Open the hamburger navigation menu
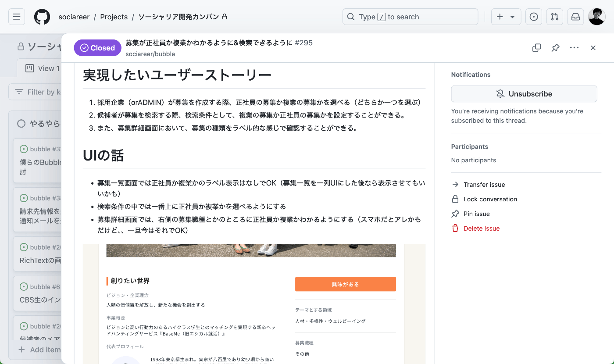The width and height of the screenshot is (614, 364). pos(17,17)
